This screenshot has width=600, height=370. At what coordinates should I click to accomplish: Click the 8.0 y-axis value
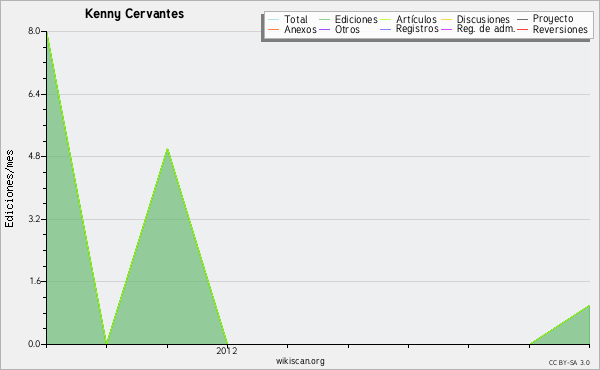34,31
